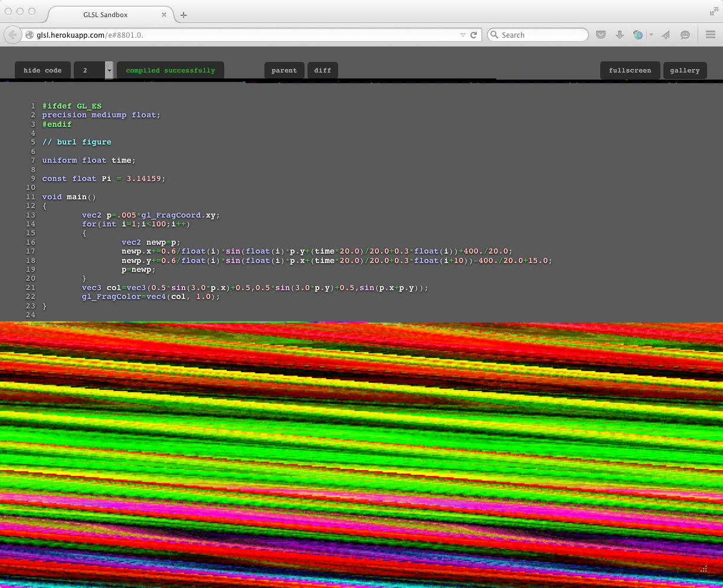Image resolution: width=723 pixels, height=588 pixels.
Task: Click 'void main()' in the code
Action: coord(69,196)
